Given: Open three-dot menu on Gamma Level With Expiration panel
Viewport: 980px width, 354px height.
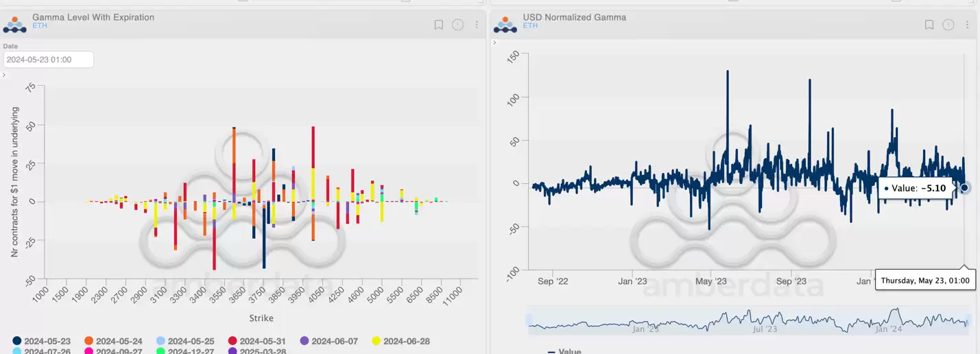Looking at the screenshot, I should (477, 25).
